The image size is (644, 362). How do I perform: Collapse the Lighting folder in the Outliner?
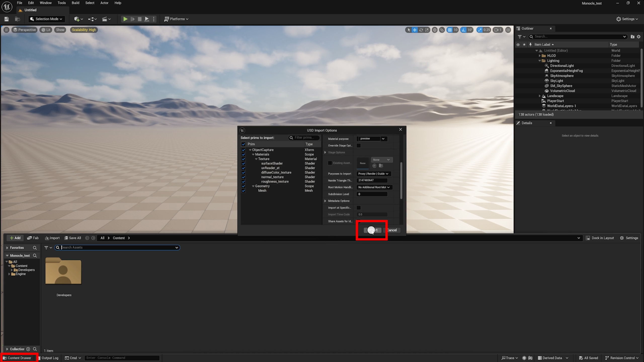(539, 61)
